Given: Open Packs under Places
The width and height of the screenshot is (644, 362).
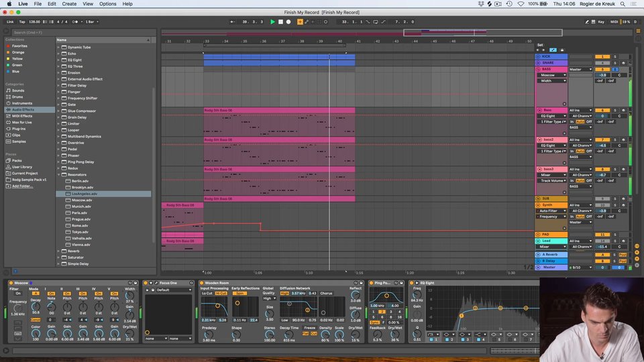Looking at the screenshot, I should tap(17, 160).
